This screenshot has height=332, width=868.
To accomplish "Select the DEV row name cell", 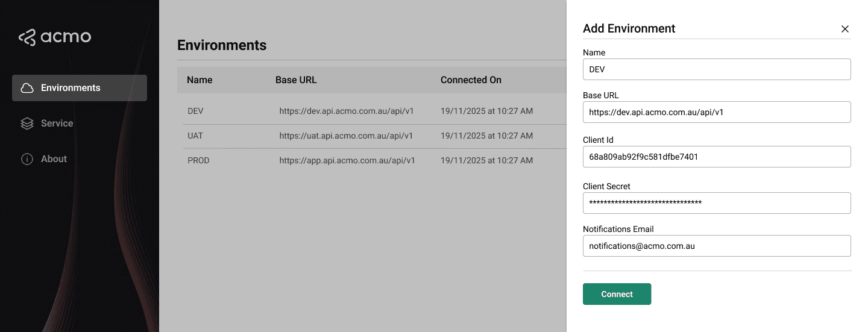I will coord(195,111).
